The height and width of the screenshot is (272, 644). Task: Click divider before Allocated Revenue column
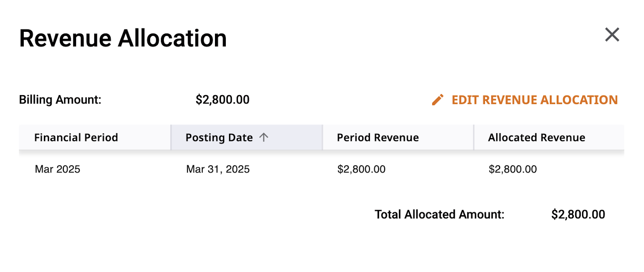[474, 137]
